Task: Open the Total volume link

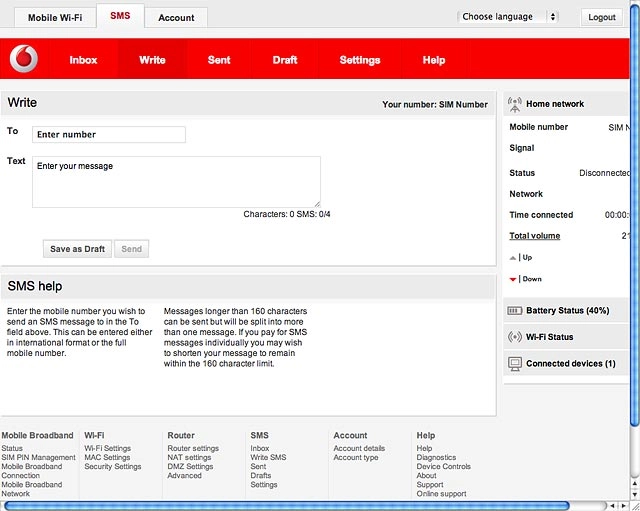Action: pyautogui.click(x=535, y=236)
